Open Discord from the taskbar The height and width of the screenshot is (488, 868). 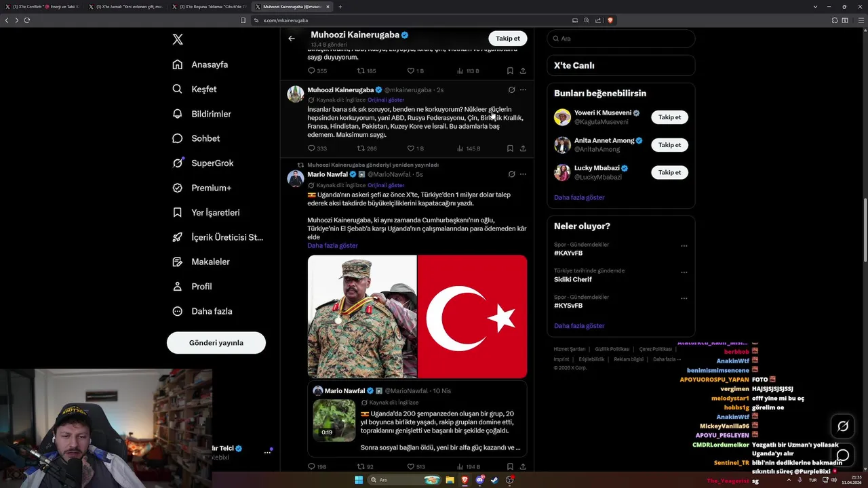coord(480,480)
